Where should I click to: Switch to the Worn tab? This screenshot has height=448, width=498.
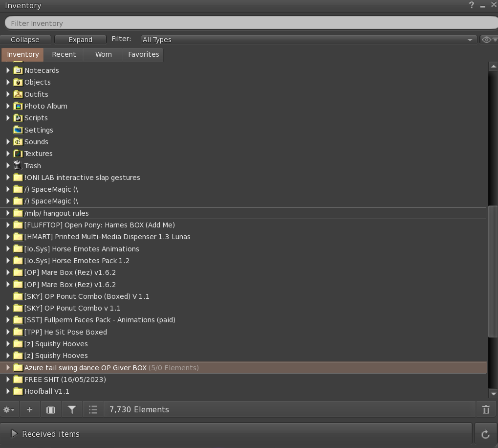tap(104, 54)
